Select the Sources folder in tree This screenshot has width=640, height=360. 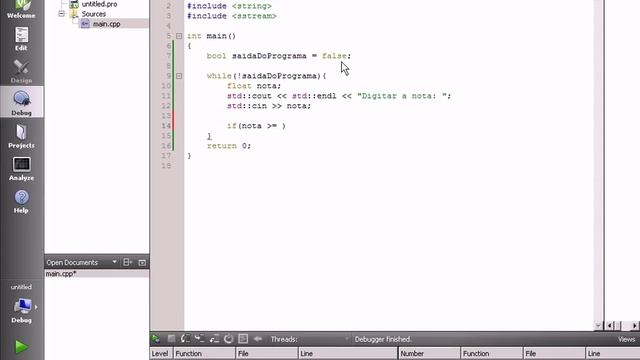[x=93, y=14]
